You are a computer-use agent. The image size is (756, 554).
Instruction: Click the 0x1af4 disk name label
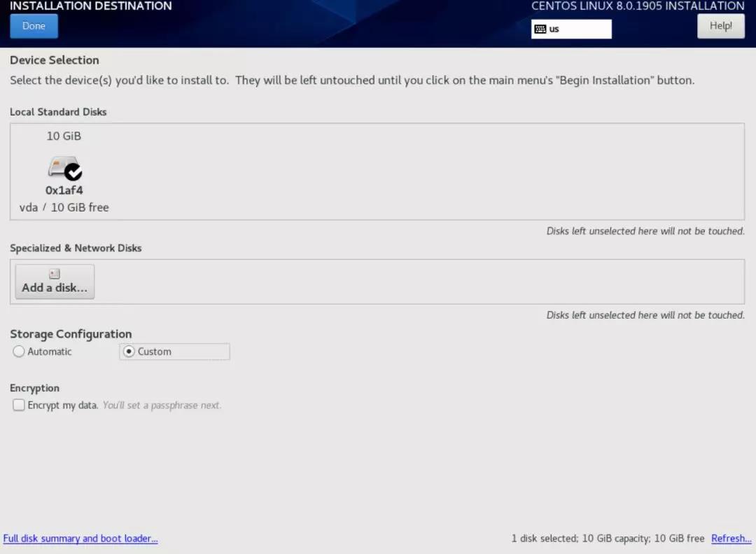tap(64, 190)
